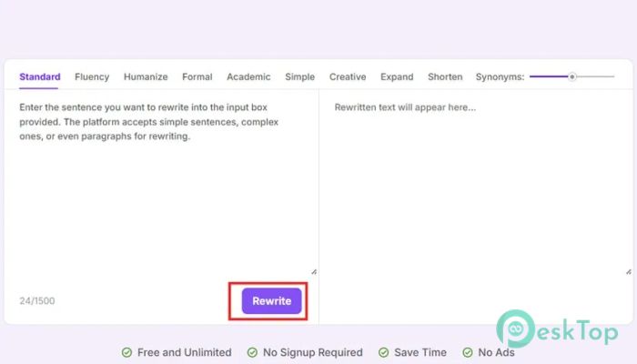This screenshot has width=637, height=364.
Task: Click the No Ads checkmark icon
Action: pos(468,352)
